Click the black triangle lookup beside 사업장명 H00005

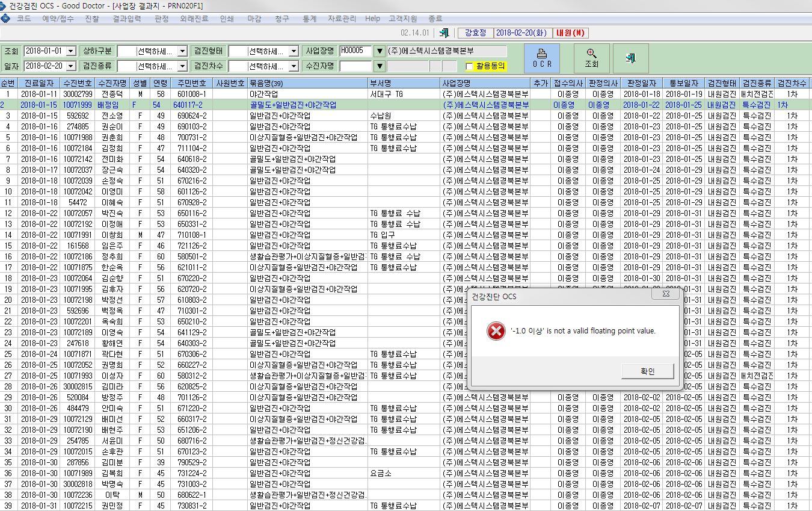coord(380,51)
